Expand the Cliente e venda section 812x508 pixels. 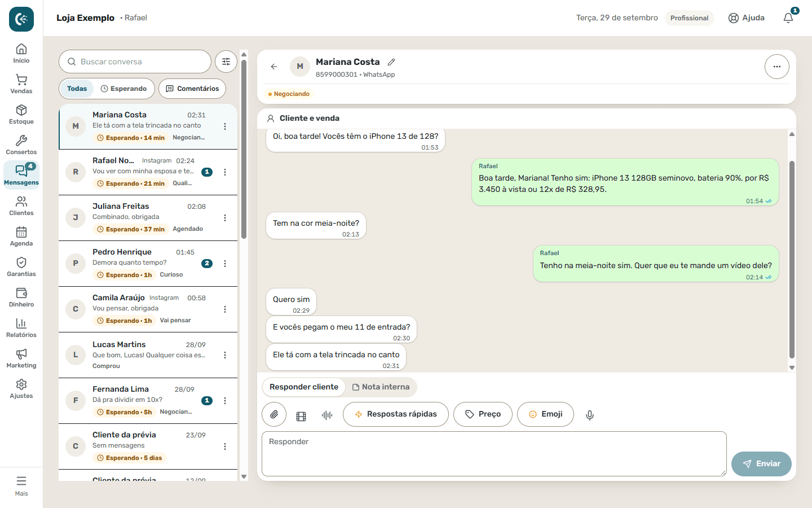click(x=527, y=119)
